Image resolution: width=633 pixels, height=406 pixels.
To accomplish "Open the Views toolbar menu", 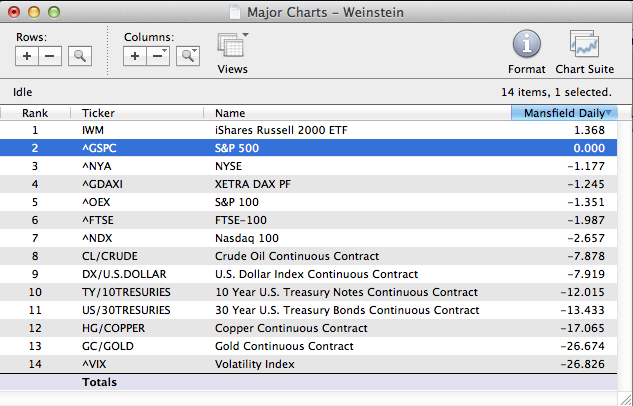I will tap(232, 49).
